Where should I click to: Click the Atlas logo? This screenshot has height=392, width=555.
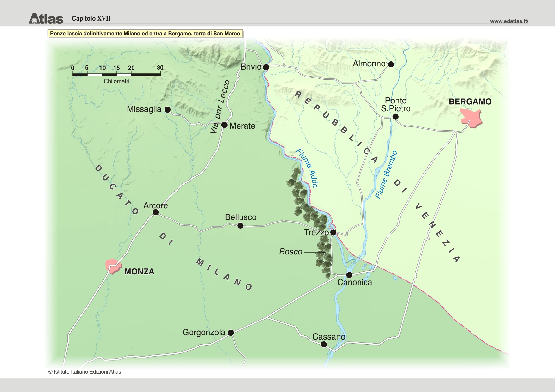(46, 19)
